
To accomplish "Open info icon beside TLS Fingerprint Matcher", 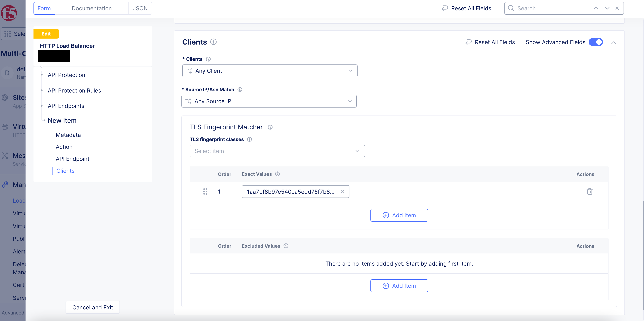I will 270,127.
